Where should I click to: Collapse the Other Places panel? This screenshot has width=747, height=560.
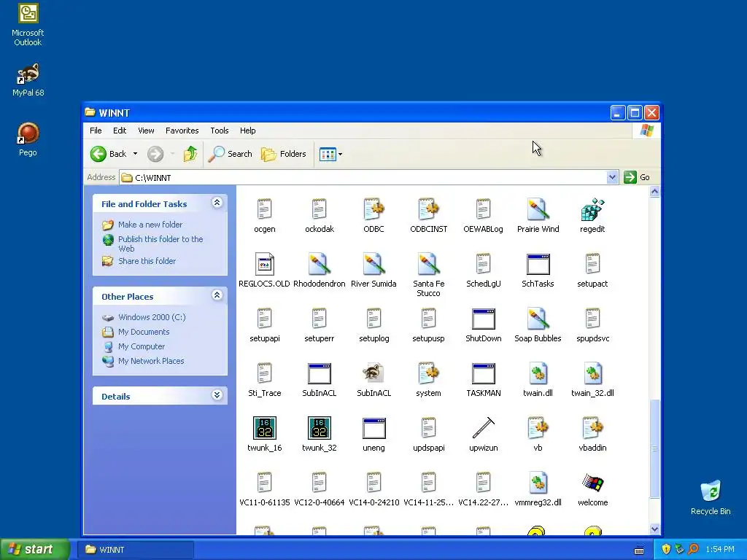point(217,295)
